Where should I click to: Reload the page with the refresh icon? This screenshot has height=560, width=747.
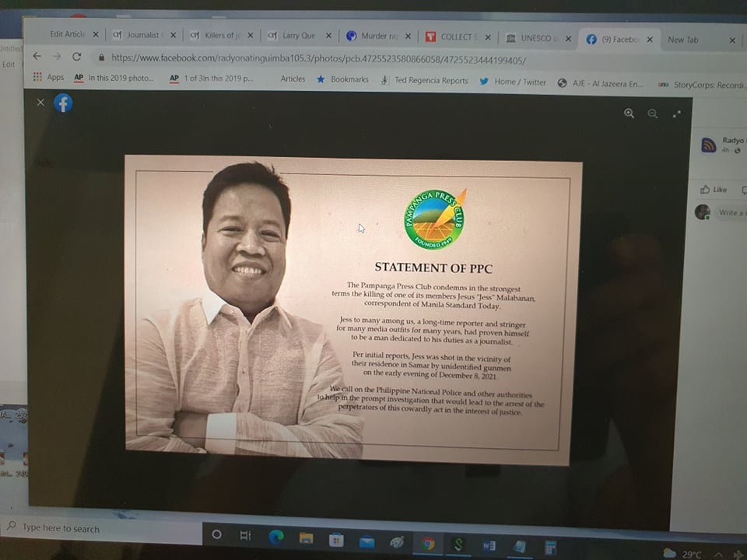pos(76,57)
